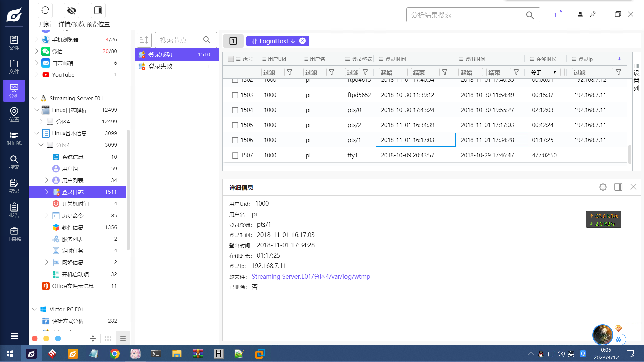Click the node sort order button

point(144,40)
